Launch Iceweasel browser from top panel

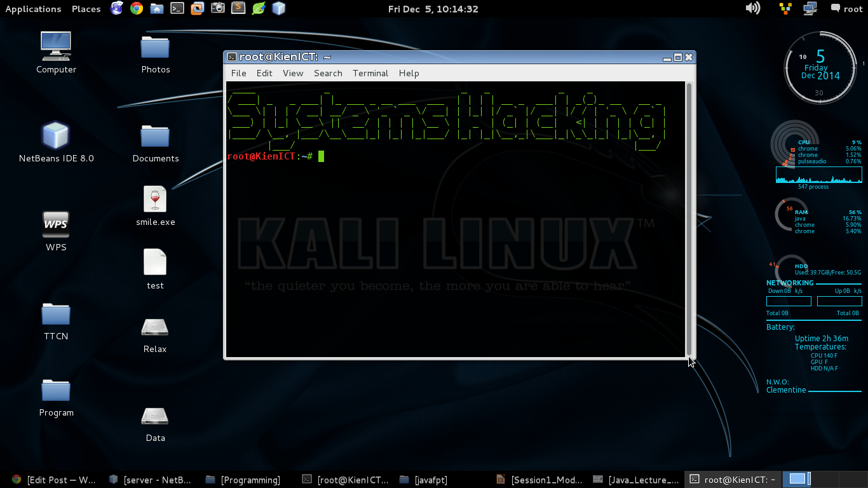pos(117,8)
